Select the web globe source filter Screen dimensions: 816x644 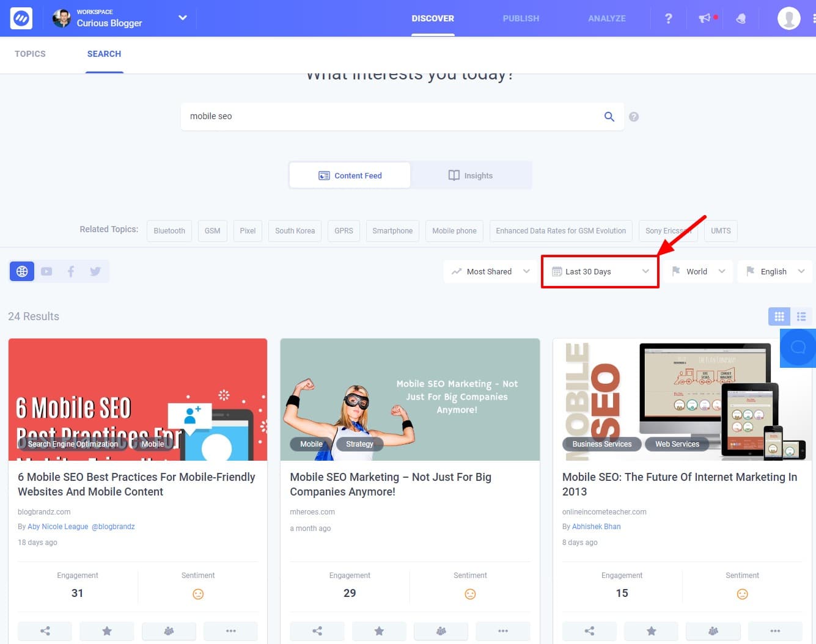click(x=22, y=271)
